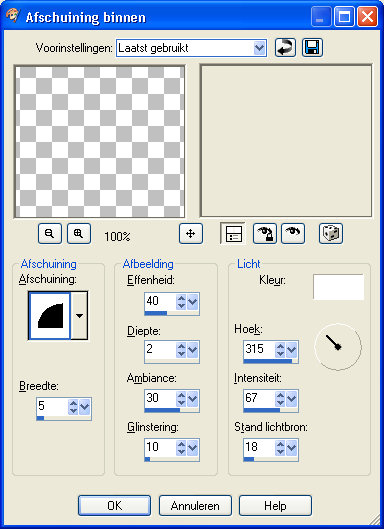Viewport: 384px width, 529px height.
Task: Expand the Hoek value dropdown arrow
Action: pyautogui.click(x=292, y=350)
